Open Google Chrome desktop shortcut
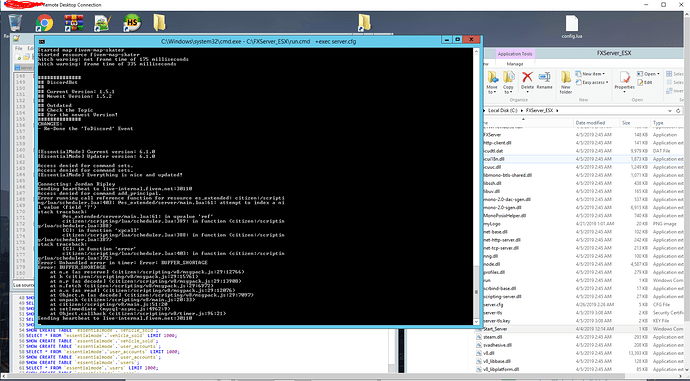This screenshot has height=381, width=690. pyautogui.click(x=44, y=22)
